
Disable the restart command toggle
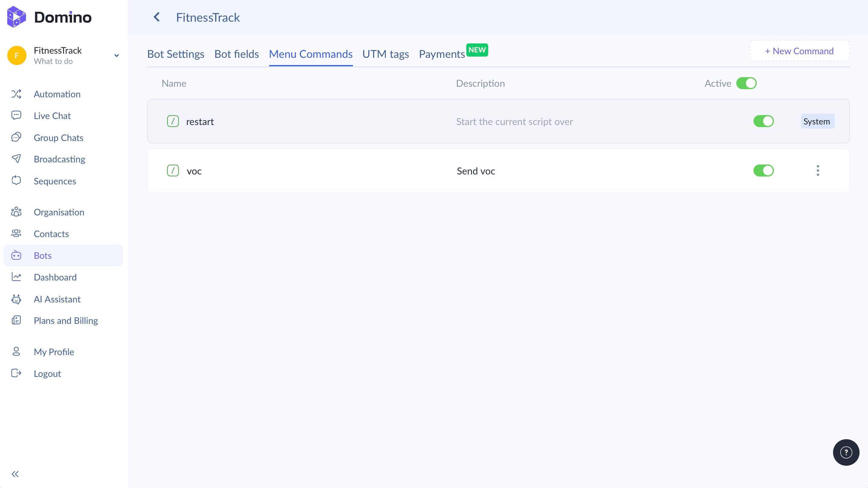click(x=763, y=121)
